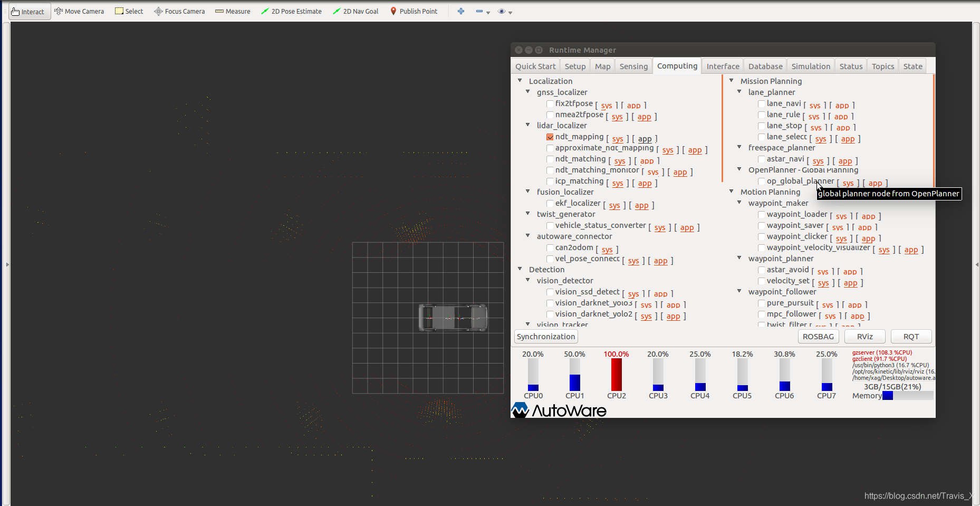Switch to the Setup tab
This screenshot has width=980, height=506.
coord(575,66)
